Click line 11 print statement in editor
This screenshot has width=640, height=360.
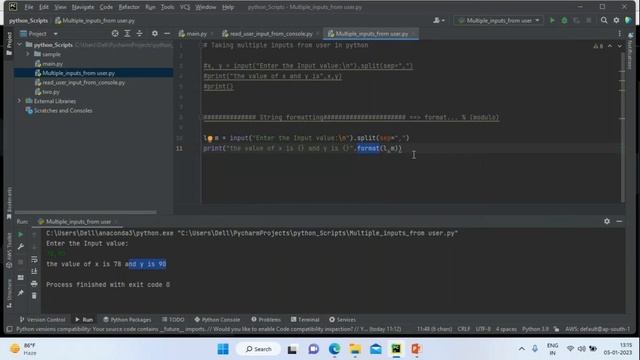pos(302,149)
